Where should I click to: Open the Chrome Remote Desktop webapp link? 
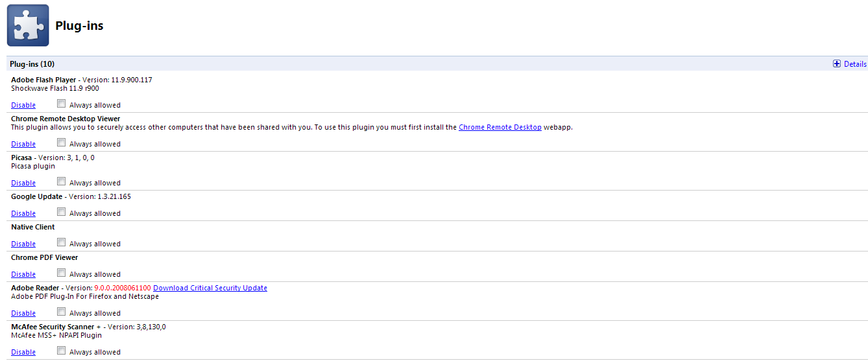[x=500, y=127]
